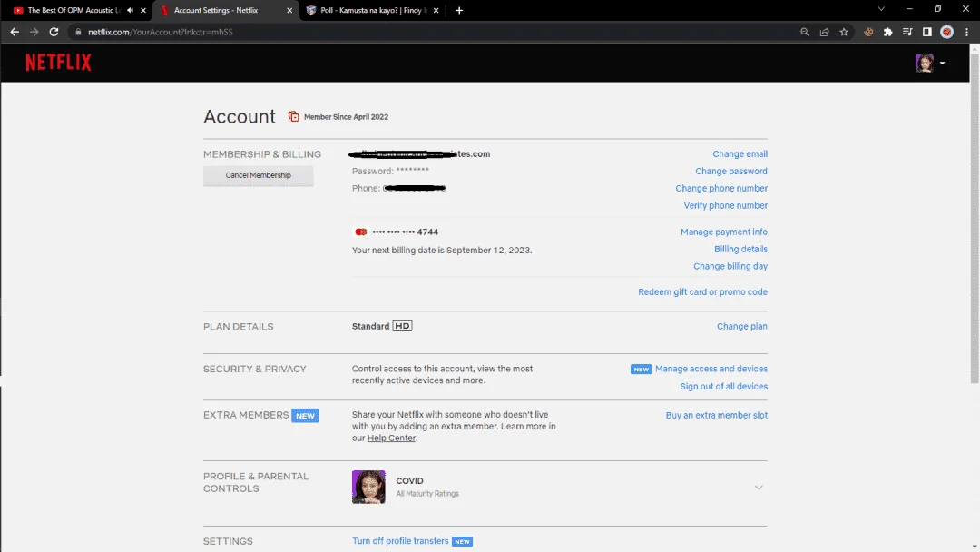Open the extensions puzzle icon
Viewport: 980px width, 552px height.
coord(887,32)
